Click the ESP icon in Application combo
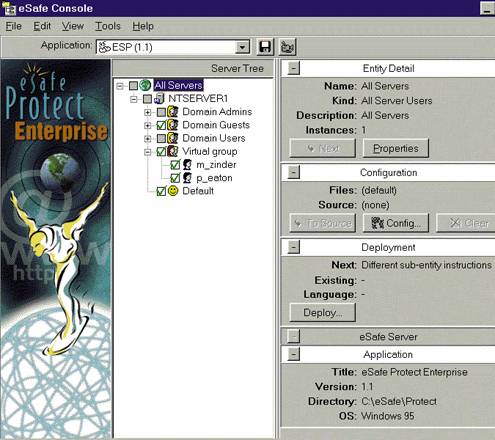 tap(104, 47)
